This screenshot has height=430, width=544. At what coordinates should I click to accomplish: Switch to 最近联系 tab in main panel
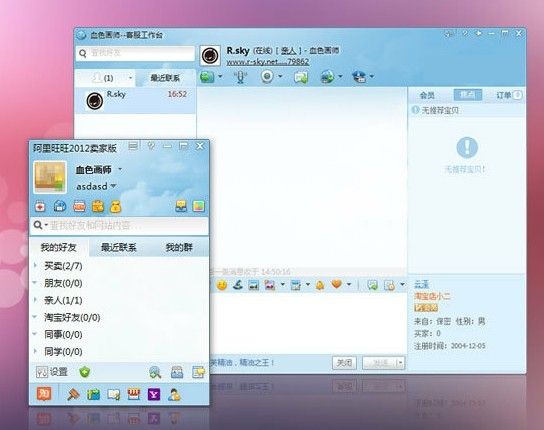click(x=119, y=247)
